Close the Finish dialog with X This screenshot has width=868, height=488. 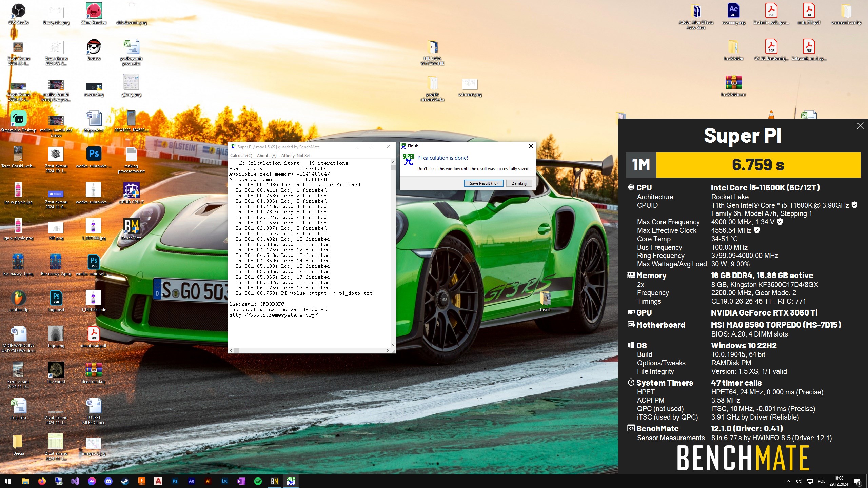coord(531,146)
